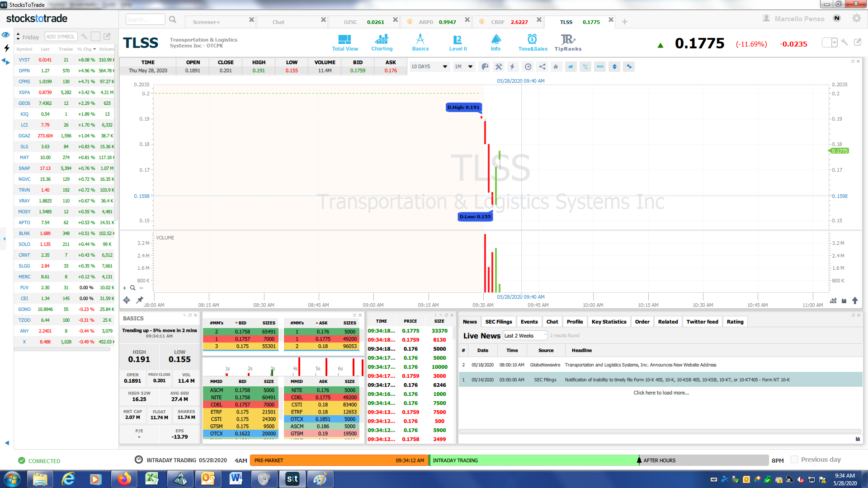868x488 pixels.
Task: Toggle the watchlist eye visibility icon
Action: tap(5, 35)
